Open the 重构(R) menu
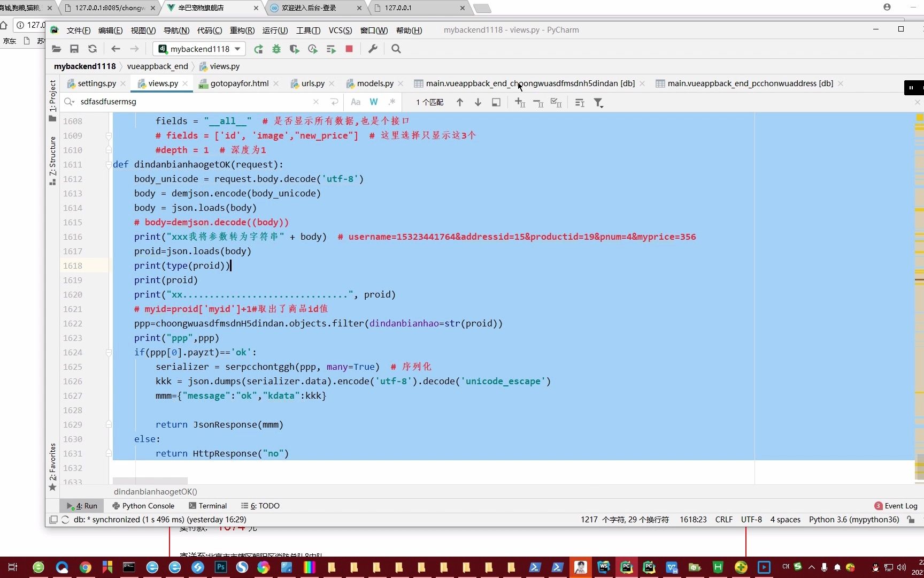This screenshot has height=578, width=924. [242, 31]
